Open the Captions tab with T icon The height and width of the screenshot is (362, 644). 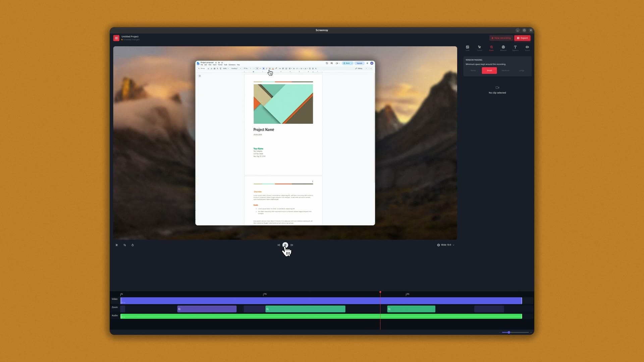[515, 48]
